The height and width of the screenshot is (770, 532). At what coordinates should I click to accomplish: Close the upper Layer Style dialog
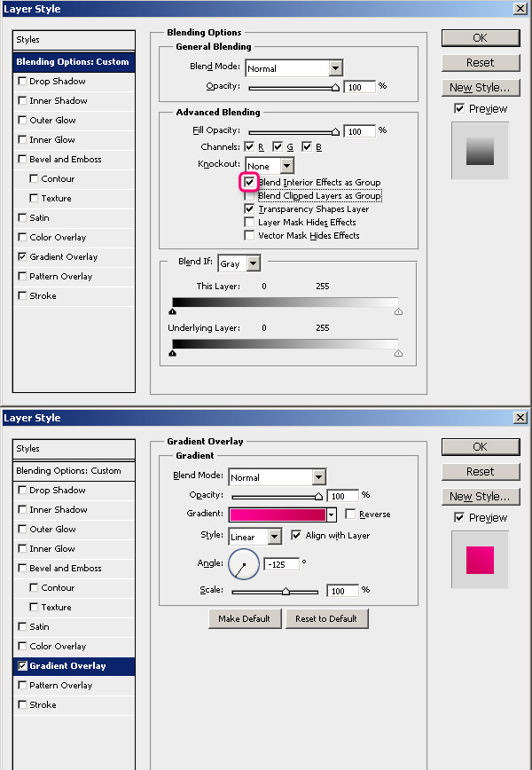[x=520, y=8]
